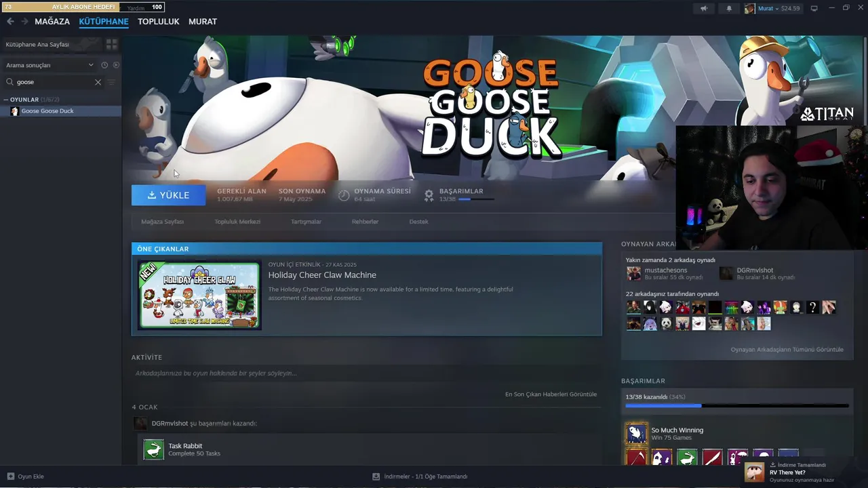Clear the goose search text
This screenshot has height=488, width=868.
coord(98,82)
